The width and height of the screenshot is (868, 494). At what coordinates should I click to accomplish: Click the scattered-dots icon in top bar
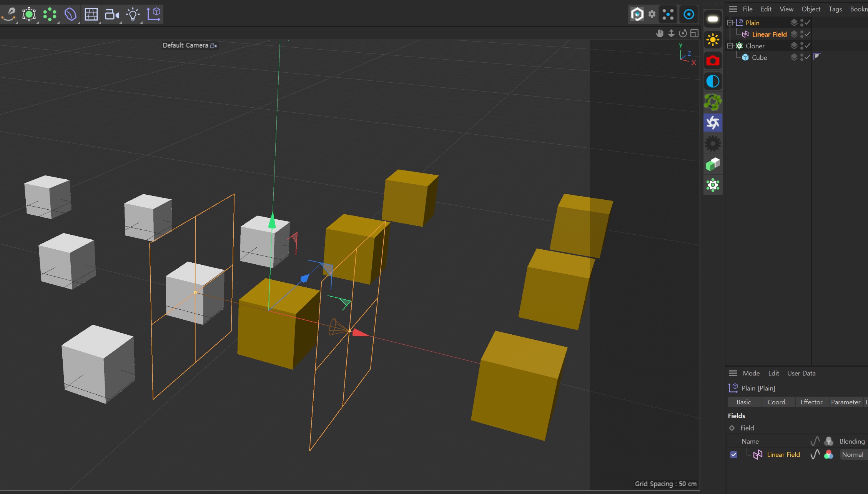click(x=668, y=14)
